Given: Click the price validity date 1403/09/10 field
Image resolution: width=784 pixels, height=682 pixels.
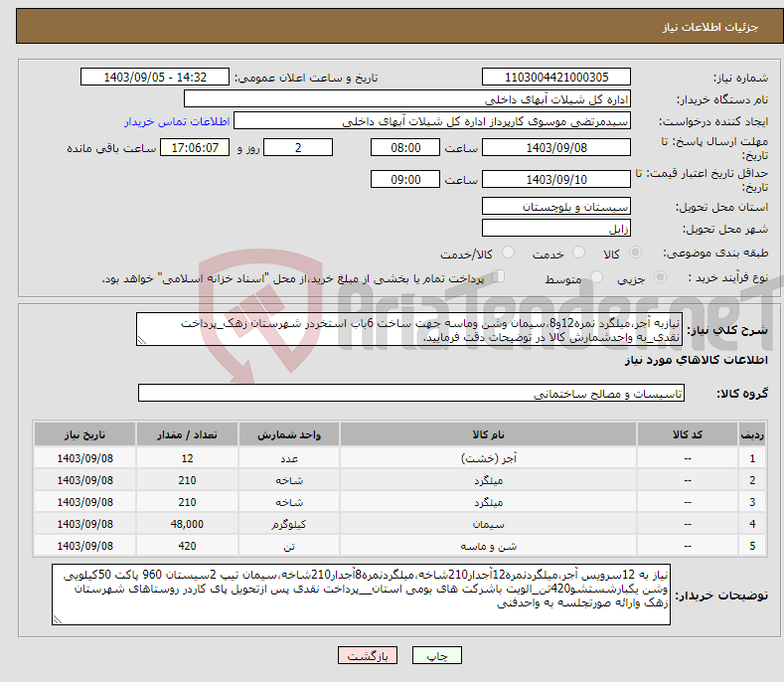Looking at the screenshot, I should [556, 179].
